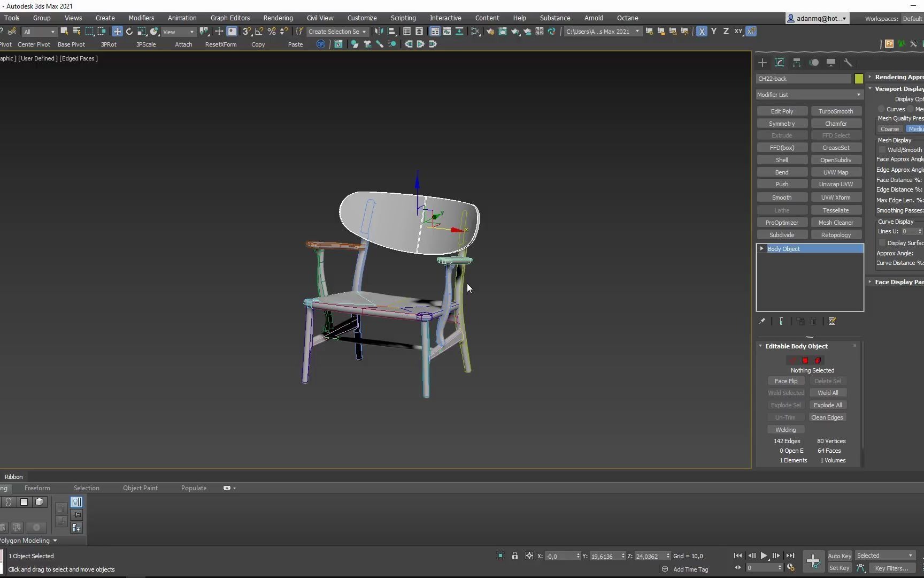Image resolution: width=924 pixels, height=578 pixels.
Task: Open the Rendering menu
Action: [278, 18]
